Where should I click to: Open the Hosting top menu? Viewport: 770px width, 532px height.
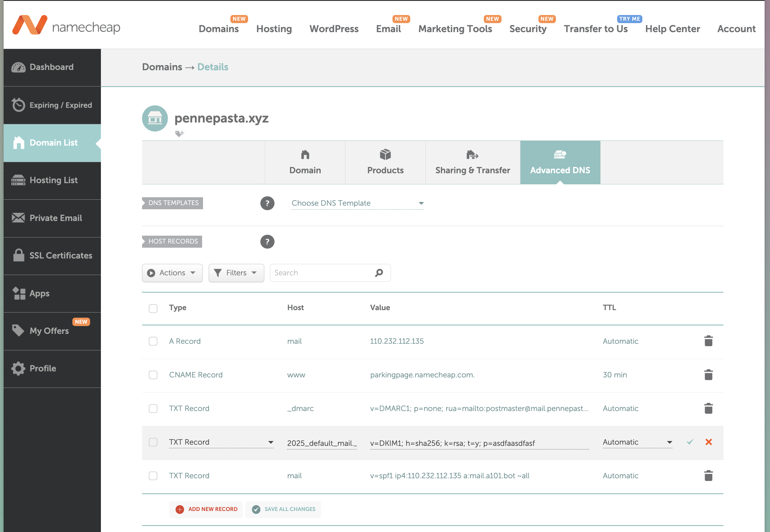274,29
